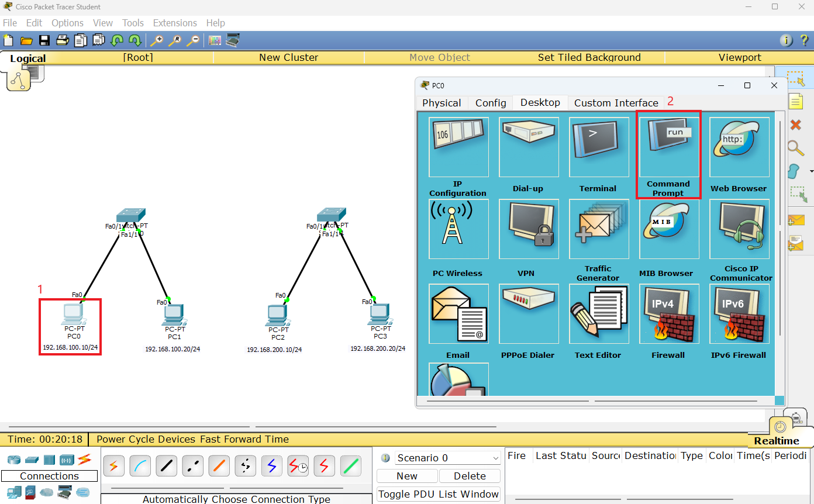Click the Viewport button
This screenshot has height=504, width=814.
[x=740, y=57]
